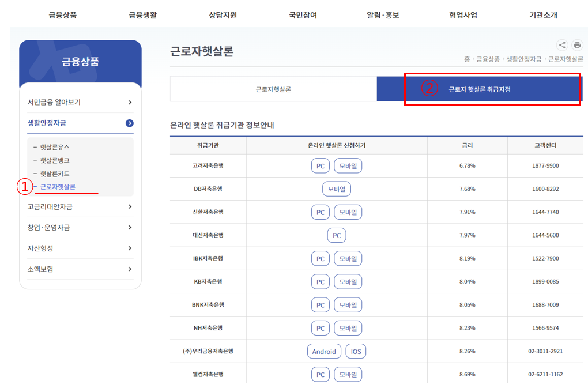Open the PC application for 고려저축은행
This screenshot has height=388, width=588.
point(320,165)
